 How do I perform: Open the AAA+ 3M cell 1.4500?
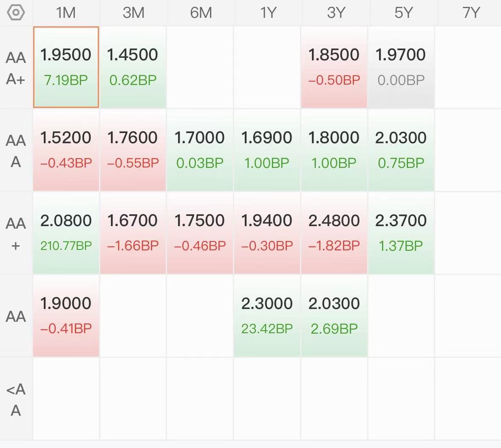click(x=133, y=67)
